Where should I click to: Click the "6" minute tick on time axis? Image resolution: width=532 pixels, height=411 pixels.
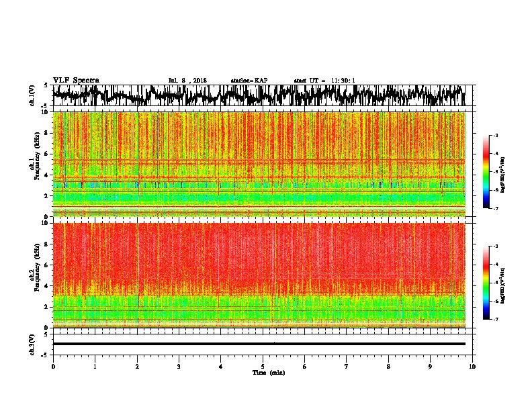305,367
